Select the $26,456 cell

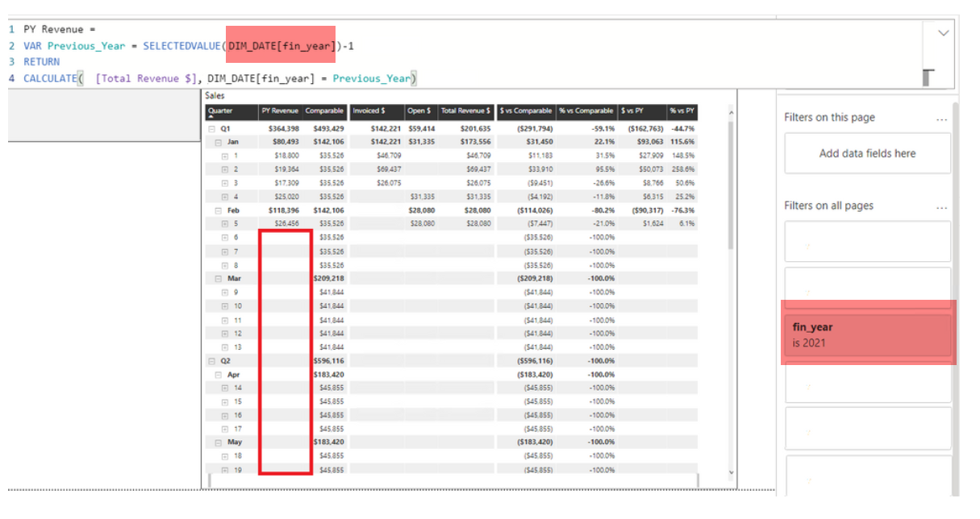pyautogui.click(x=286, y=223)
